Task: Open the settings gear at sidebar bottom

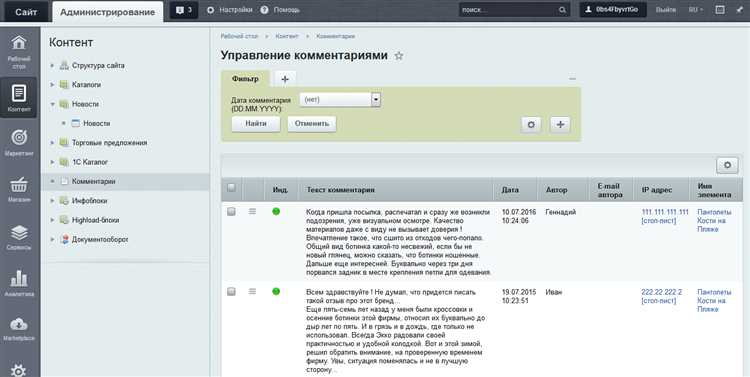Action: click(x=18, y=370)
